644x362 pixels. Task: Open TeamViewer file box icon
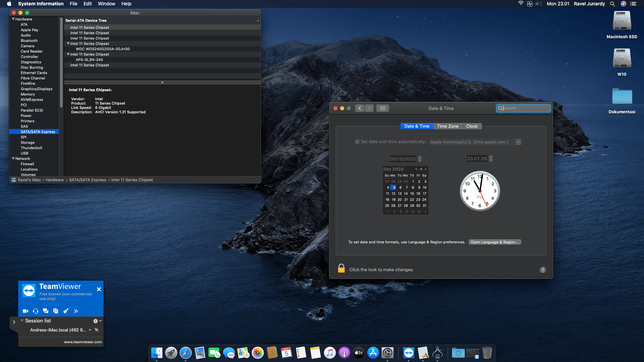(x=56, y=311)
